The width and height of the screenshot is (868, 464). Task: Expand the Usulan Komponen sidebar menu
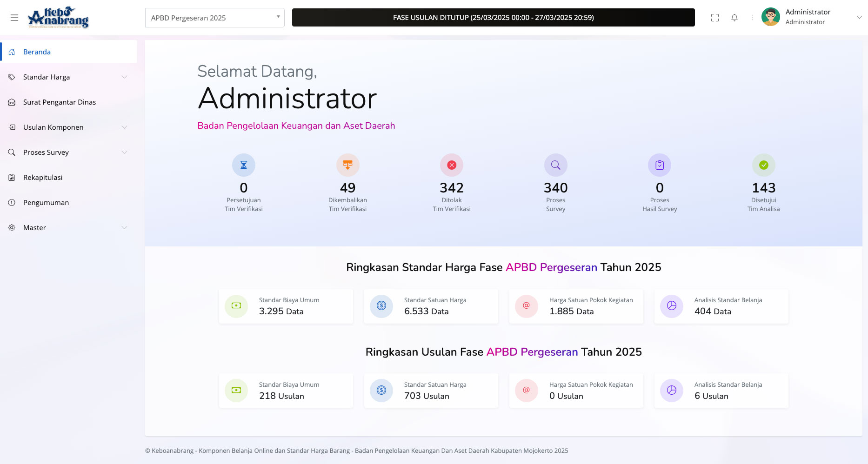tap(68, 127)
